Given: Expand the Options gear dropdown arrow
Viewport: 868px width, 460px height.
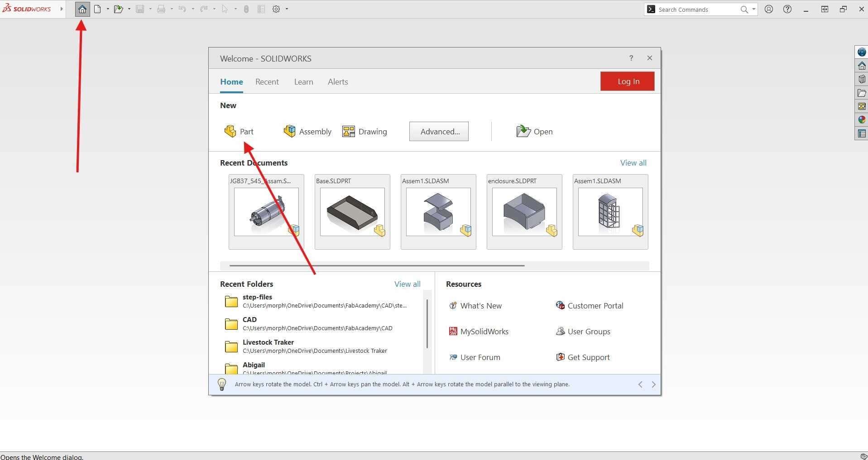Looking at the screenshot, I should [287, 9].
